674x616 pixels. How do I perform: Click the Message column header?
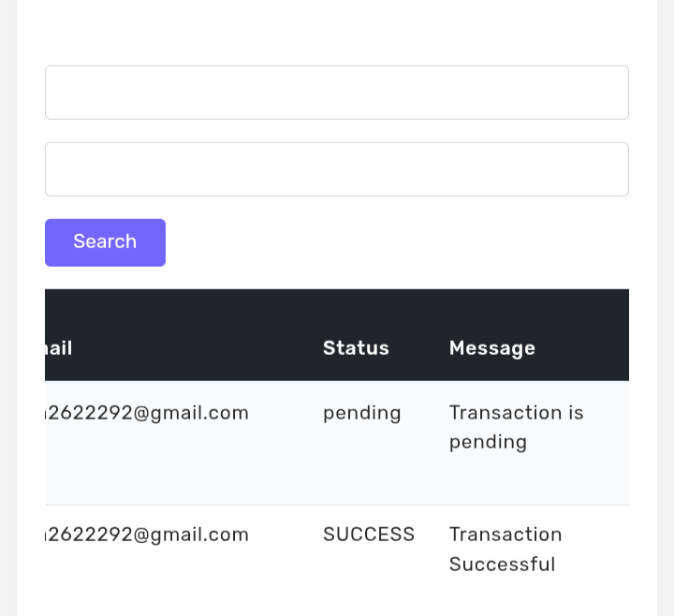(x=492, y=348)
